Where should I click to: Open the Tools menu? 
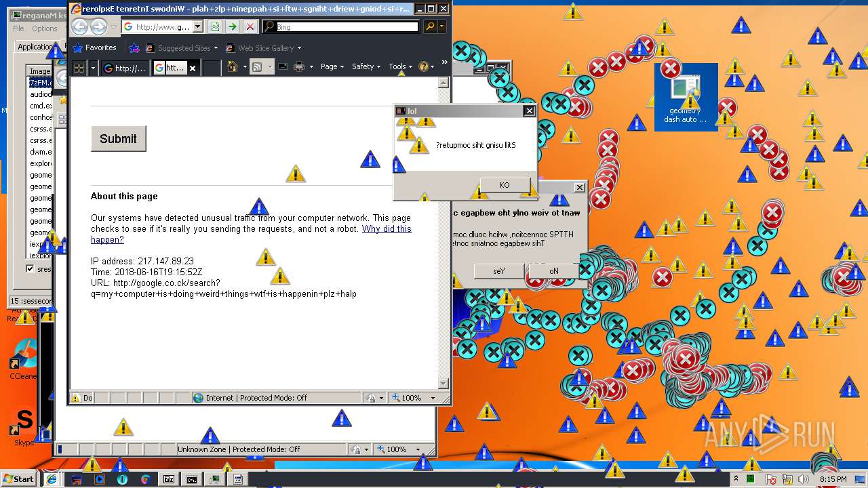(400, 66)
